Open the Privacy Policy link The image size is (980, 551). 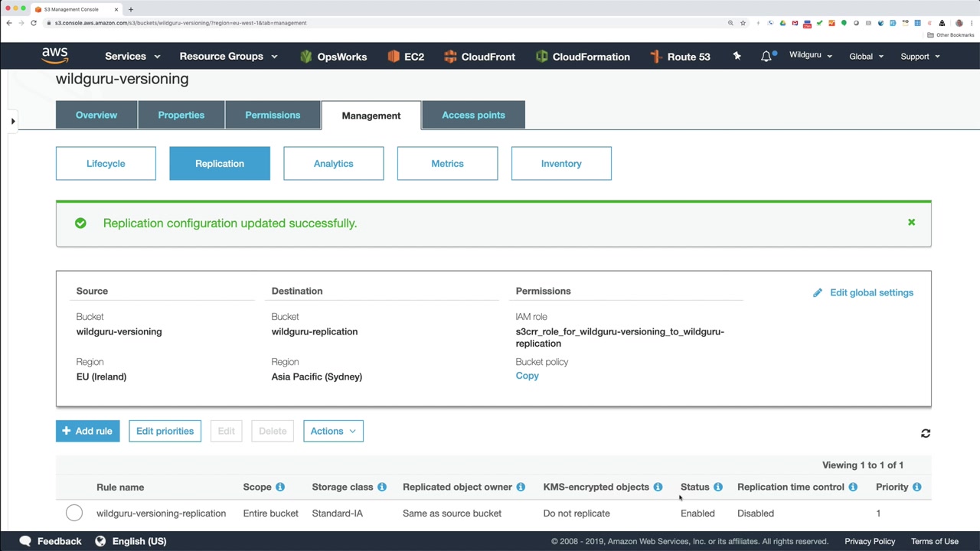870,541
